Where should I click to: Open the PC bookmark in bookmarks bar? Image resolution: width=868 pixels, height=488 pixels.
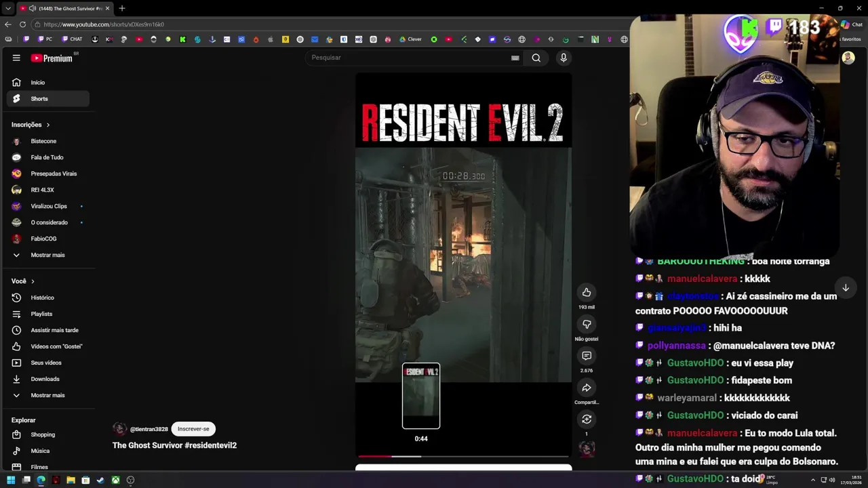click(45, 39)
